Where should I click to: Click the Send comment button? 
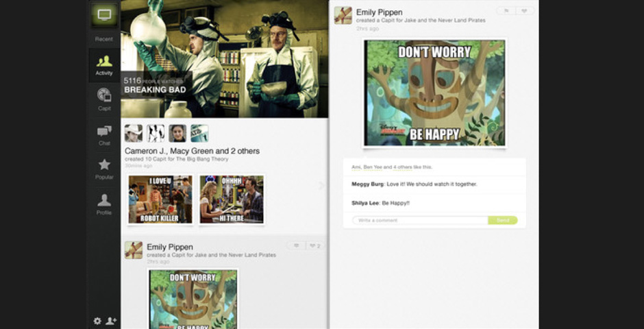point(503,220)
